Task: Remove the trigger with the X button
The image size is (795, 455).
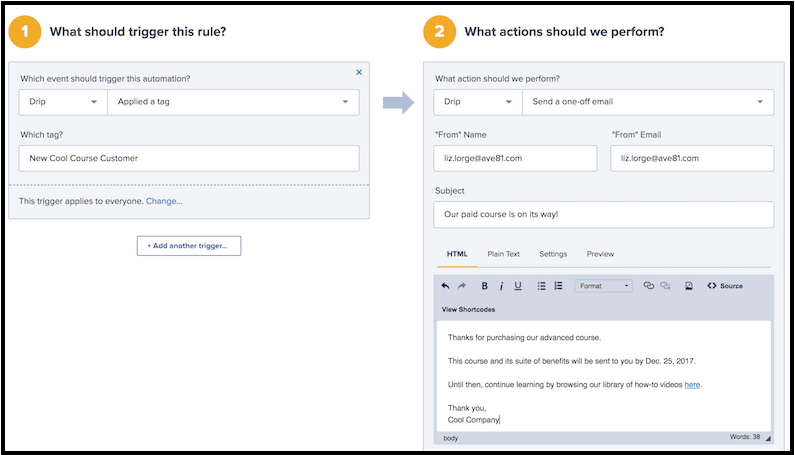Action: coord(359,72)
